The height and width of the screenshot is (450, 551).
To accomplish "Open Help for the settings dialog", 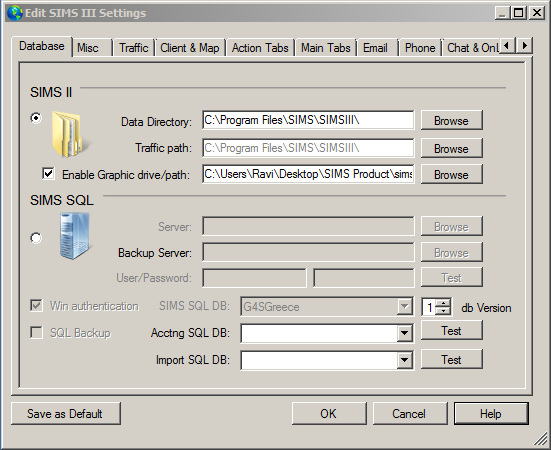I will (x=491, y=413).
